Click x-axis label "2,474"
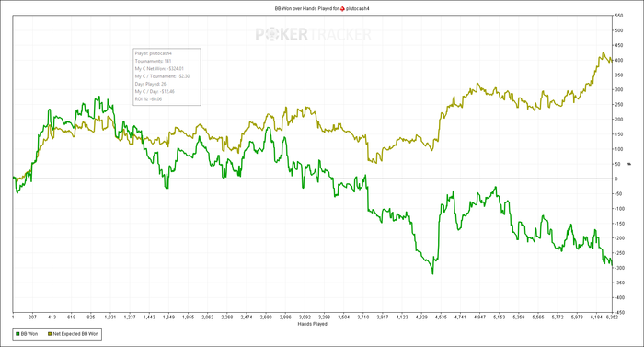 (247, 317)
